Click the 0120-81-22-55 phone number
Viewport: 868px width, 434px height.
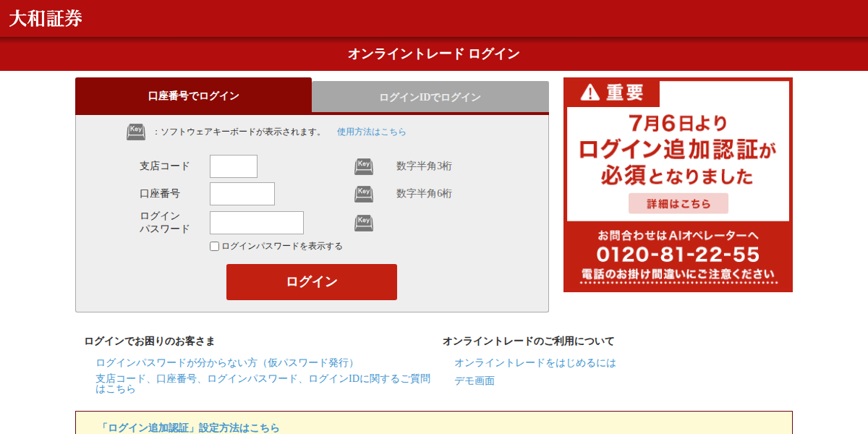click(678, 253)
